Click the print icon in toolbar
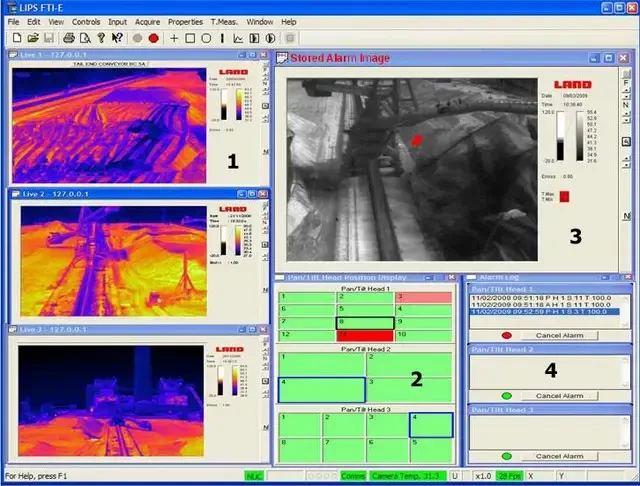Screen dimensions: 640x486 [69, 38]
